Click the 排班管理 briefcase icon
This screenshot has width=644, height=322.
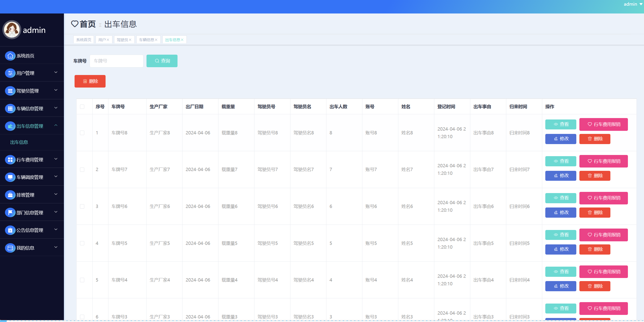10,195
